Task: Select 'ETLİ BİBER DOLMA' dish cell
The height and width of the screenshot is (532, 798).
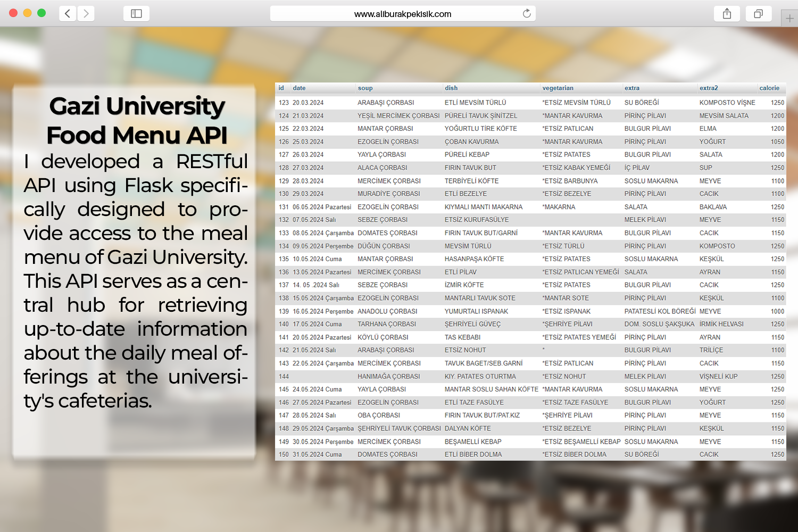Action: coord(473,455)
